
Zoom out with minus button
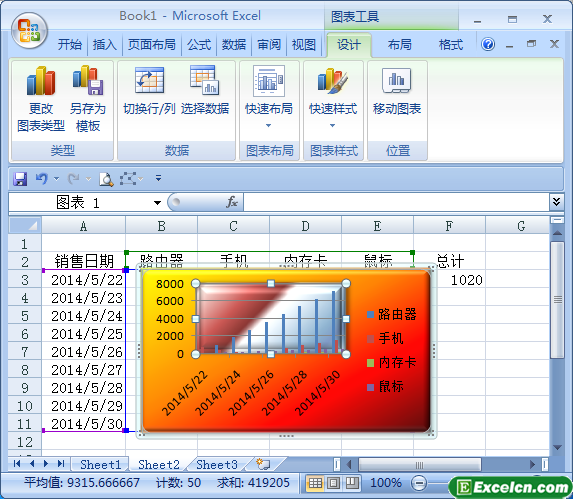[419, 483]
